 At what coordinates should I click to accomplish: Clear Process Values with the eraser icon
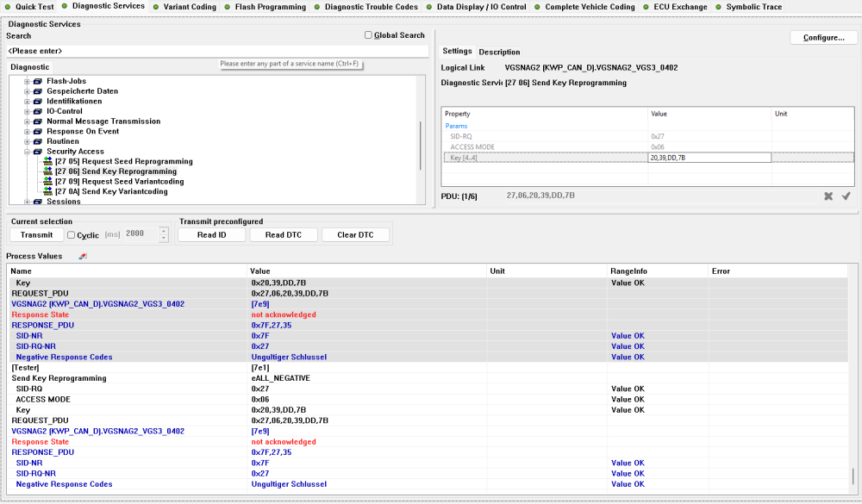point(83,256)
